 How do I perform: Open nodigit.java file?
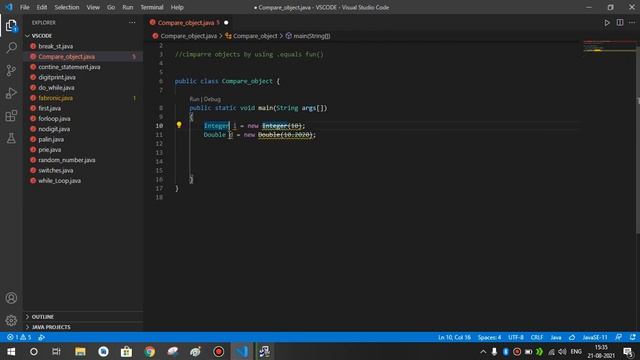pyautogui.click(x=54, y=129)
